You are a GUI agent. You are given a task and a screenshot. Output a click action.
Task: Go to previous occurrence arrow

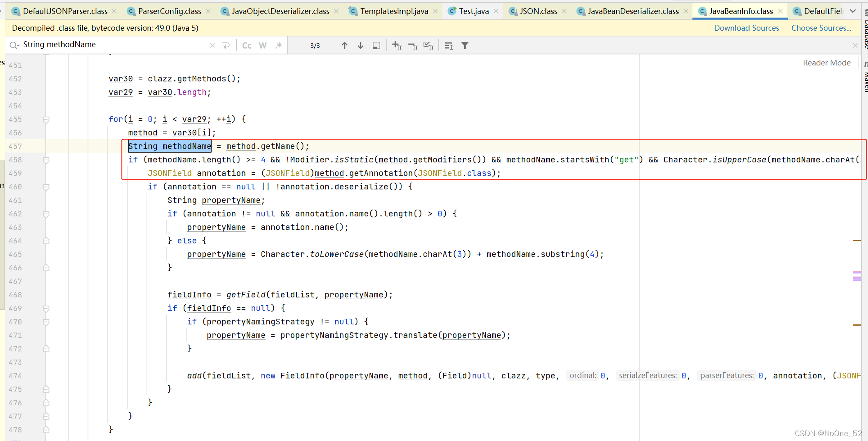click(x=345, y=45)
